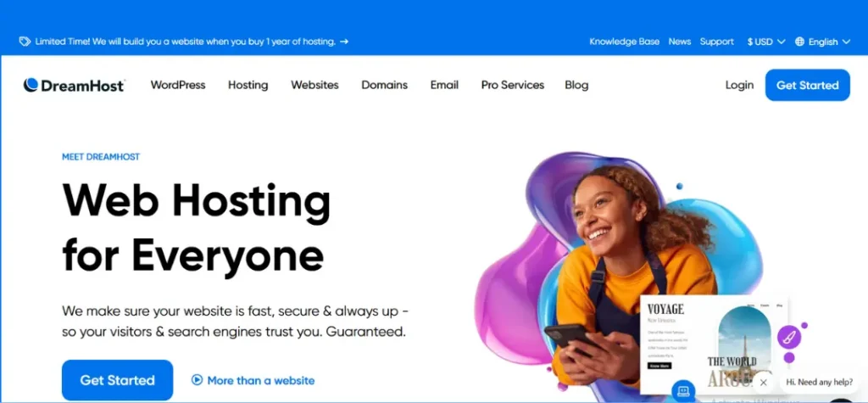This screenshot has height=403, width=868.
Task: Select Pro Services in the navigation bar
Action: tap(513, 85)
